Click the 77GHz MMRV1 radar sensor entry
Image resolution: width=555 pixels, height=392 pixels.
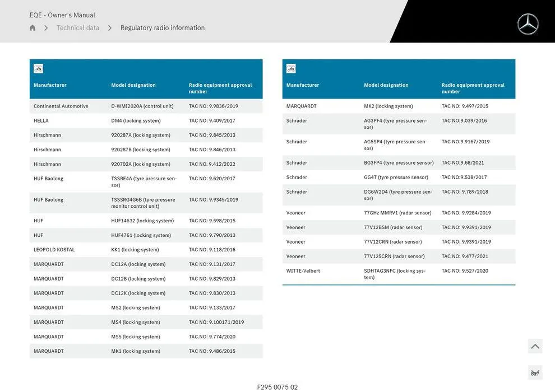point(397,213)
